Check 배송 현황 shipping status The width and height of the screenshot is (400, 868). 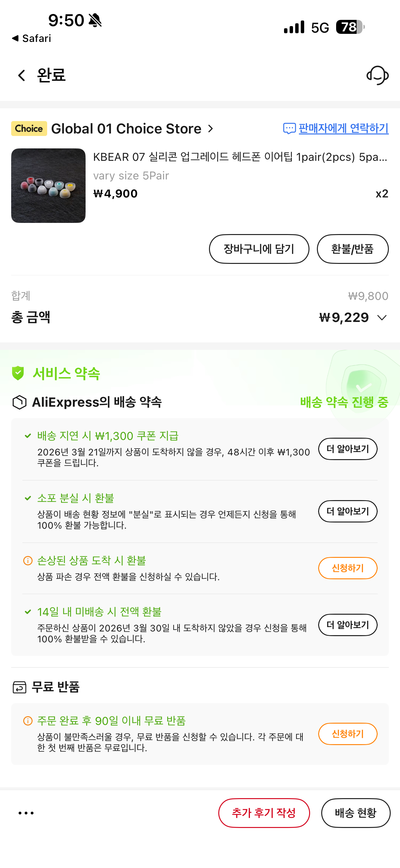click(x=356, y=813)
